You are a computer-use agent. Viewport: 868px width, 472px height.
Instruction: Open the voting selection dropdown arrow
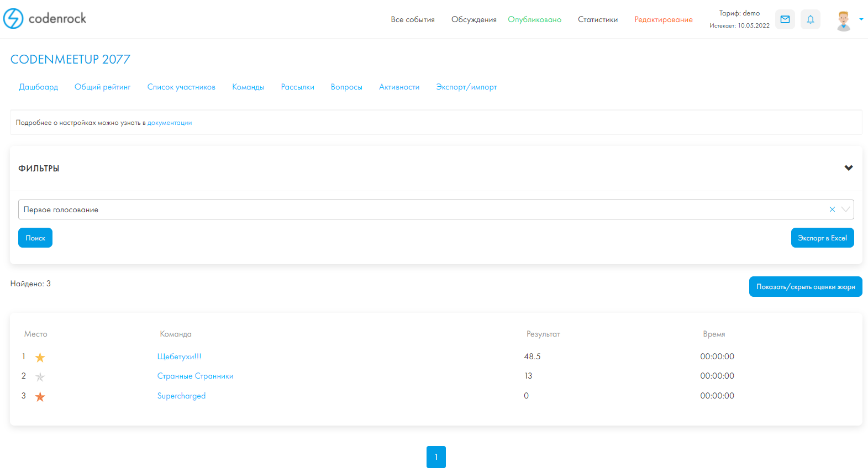(845, 209)
